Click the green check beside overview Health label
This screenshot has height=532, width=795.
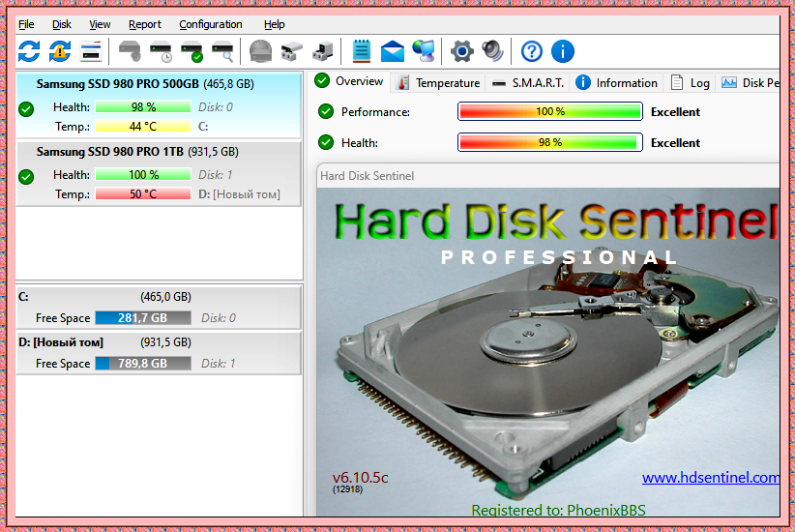click(326, 142)
